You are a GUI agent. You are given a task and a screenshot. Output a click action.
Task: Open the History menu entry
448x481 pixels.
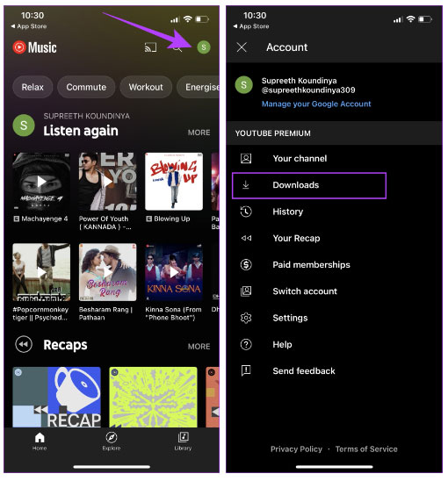[334, 212]
